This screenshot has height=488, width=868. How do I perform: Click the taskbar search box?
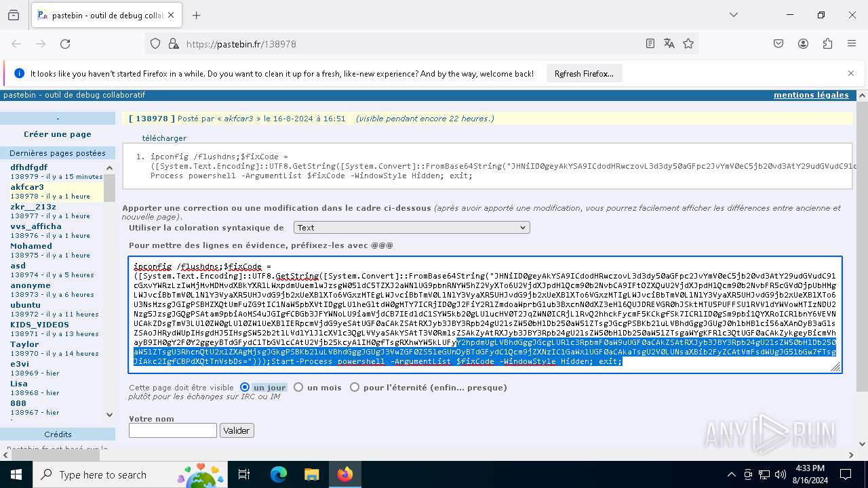click(x=130, y=474)
